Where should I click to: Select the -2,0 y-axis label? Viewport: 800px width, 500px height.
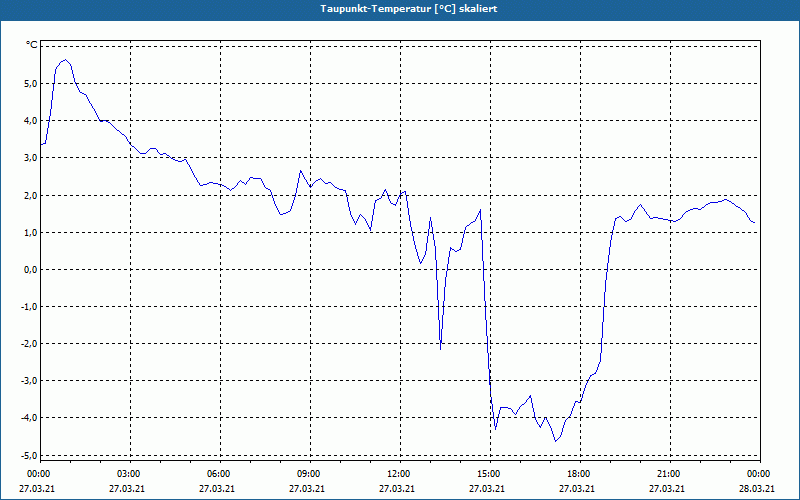coord(30,344)
